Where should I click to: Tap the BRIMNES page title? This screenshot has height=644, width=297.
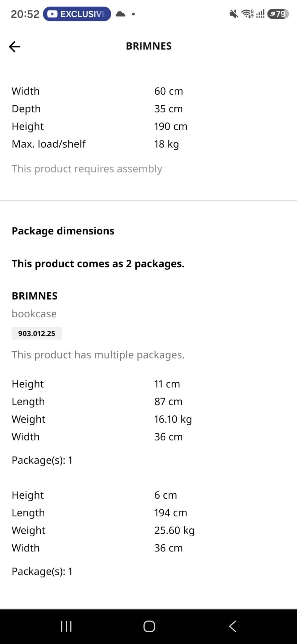point(148,46)
